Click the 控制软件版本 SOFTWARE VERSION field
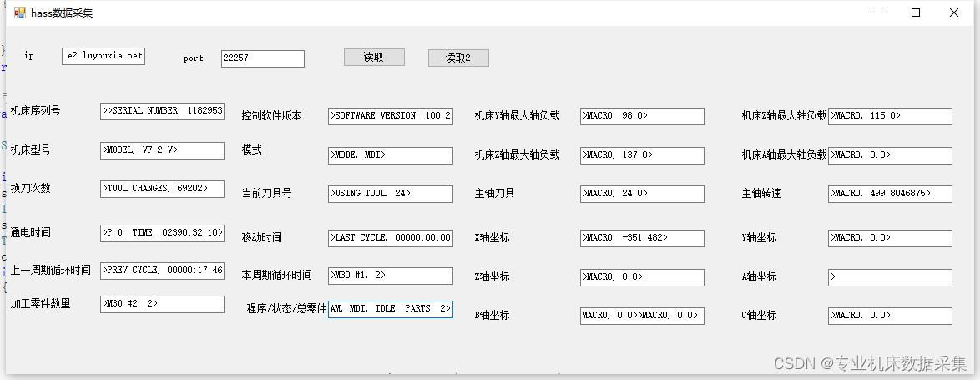This screenshot has width=980, height=380. [391, 116]
